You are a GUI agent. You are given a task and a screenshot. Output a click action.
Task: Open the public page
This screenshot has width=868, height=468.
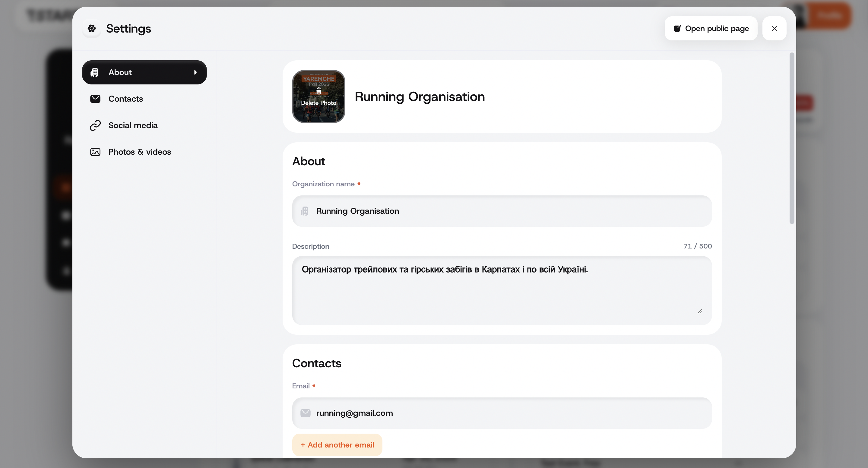(711, 28)
